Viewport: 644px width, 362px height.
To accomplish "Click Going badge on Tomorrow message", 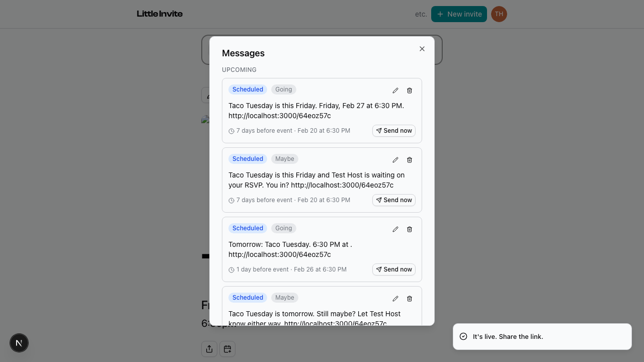I will tap(284, 228).
